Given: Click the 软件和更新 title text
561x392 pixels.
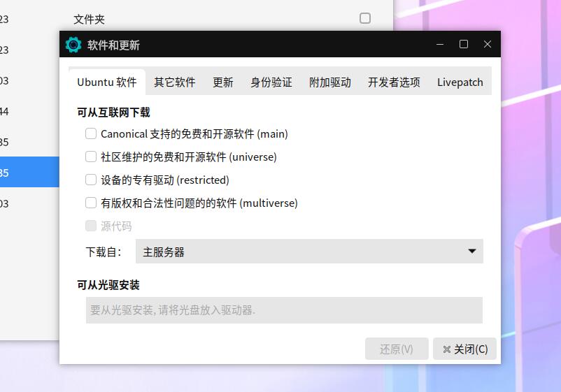Looking at the screenshot, I should coord(113,45).
